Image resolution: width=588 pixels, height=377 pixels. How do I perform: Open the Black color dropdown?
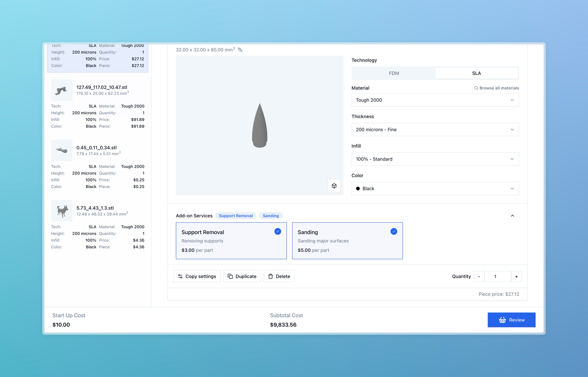435,189
